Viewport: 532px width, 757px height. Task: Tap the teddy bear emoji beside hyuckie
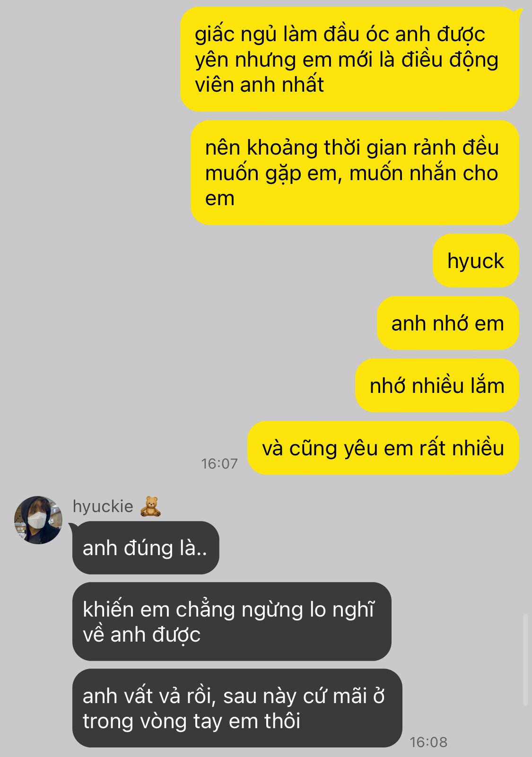coord(150,506)
